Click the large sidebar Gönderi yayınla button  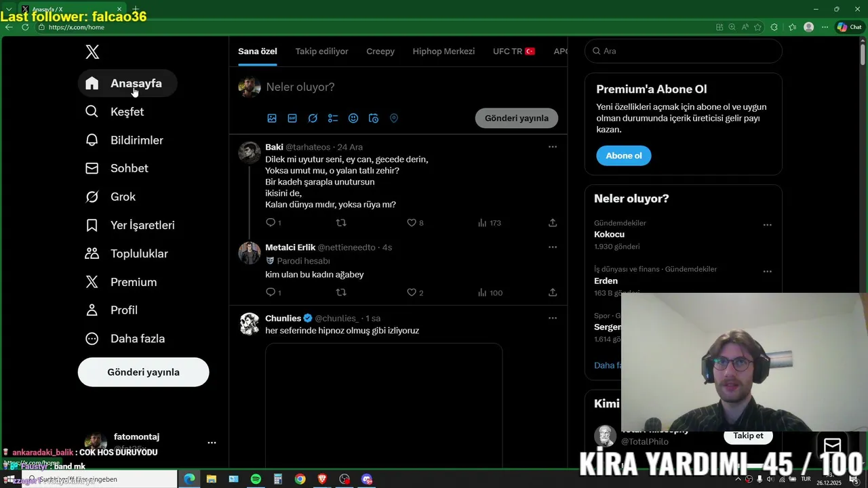[143, 372]
